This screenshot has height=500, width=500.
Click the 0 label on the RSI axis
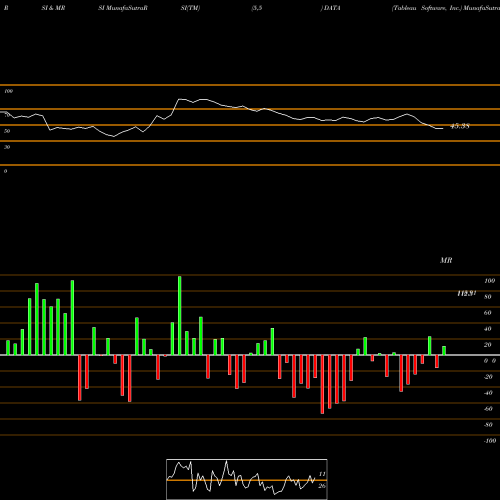[5, 171]
